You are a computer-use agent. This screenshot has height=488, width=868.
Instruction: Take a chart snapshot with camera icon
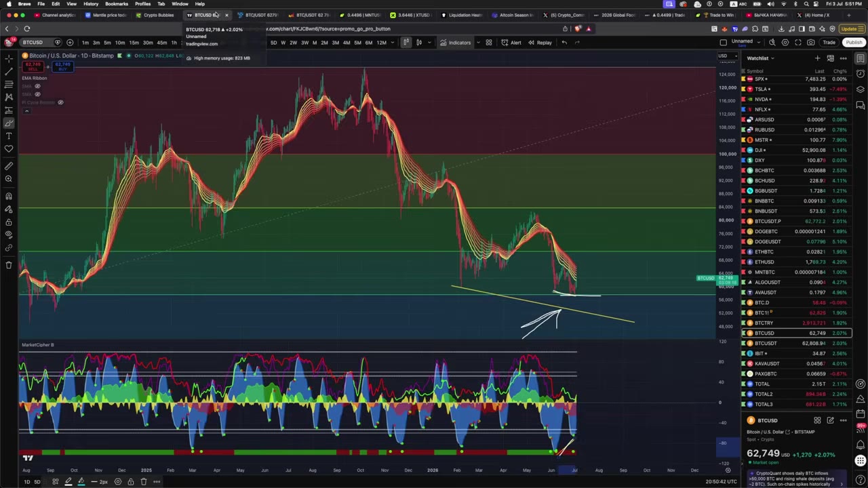[810, 42]
